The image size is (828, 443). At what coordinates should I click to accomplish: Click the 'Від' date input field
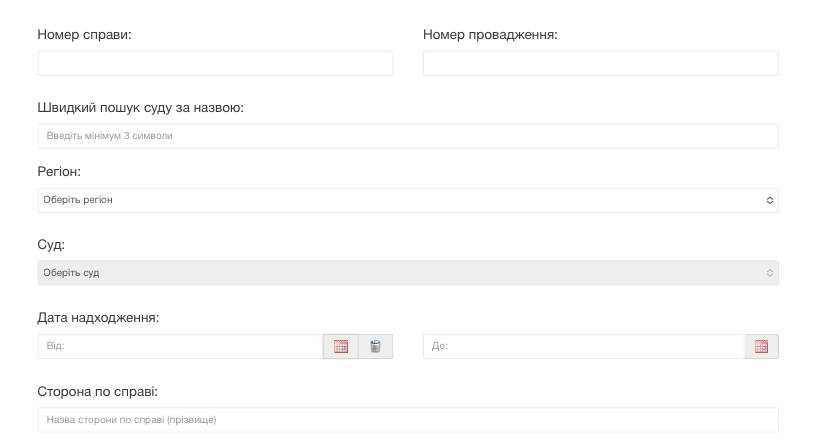pyautogui.click(x=180, y=347)
